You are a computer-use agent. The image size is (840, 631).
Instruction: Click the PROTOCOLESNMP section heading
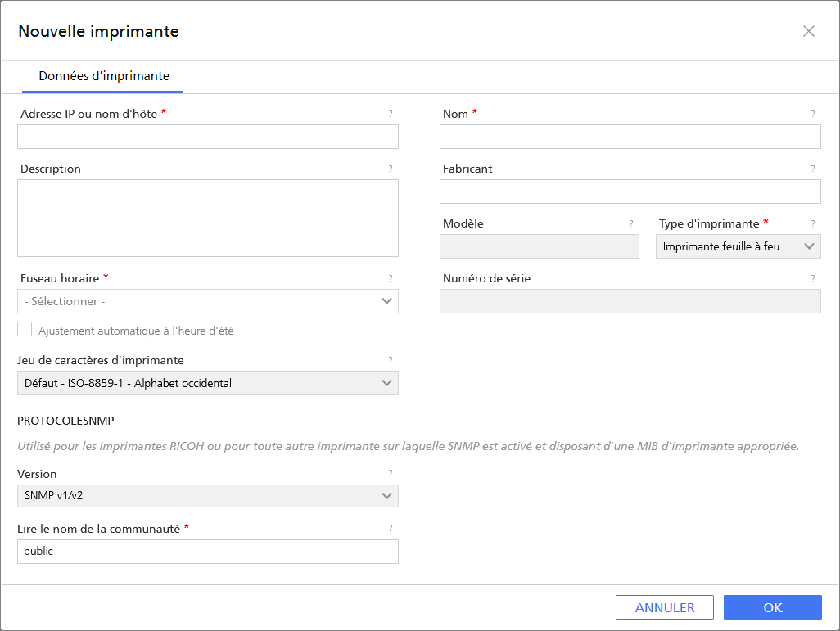point(65,421)
